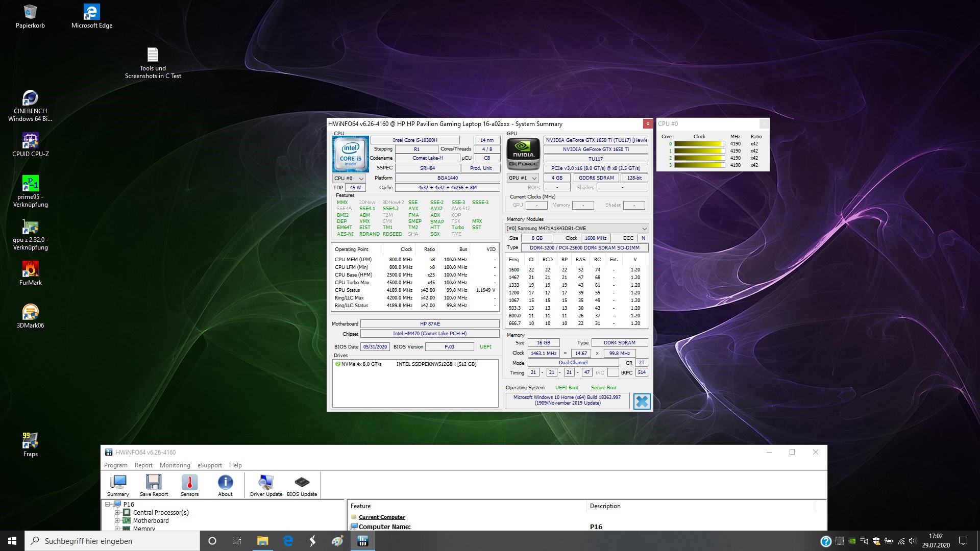Open the Help menu
The image size is (980, 551).
tap(235, 465)
